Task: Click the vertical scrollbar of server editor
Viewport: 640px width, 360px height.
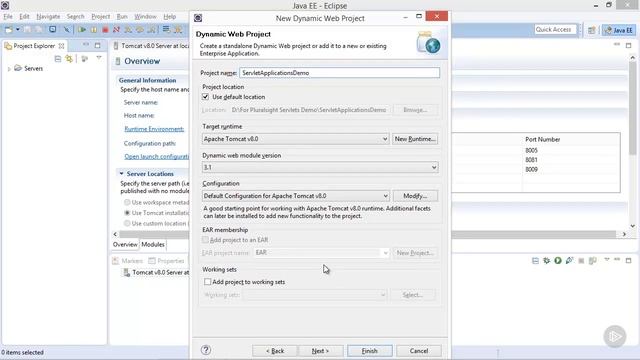Action: pos(633,108)
